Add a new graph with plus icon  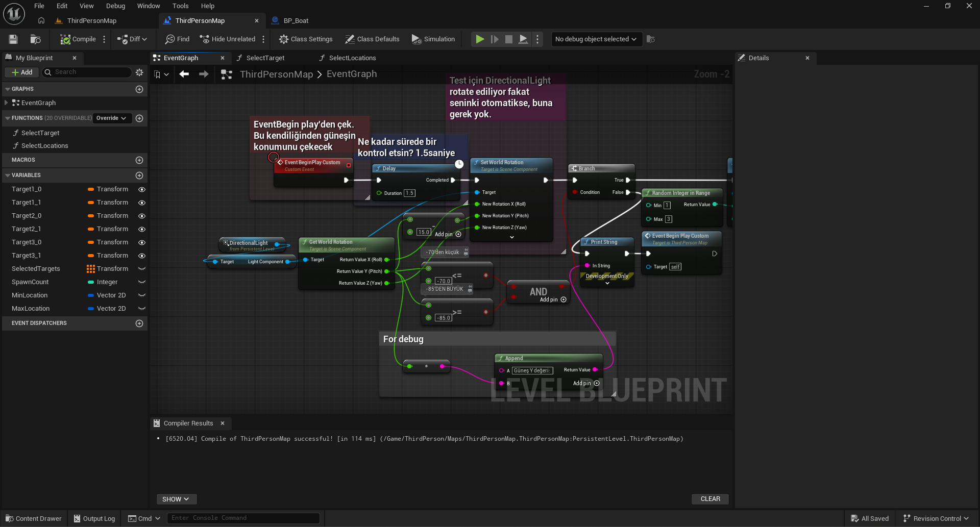click(139, 89)
